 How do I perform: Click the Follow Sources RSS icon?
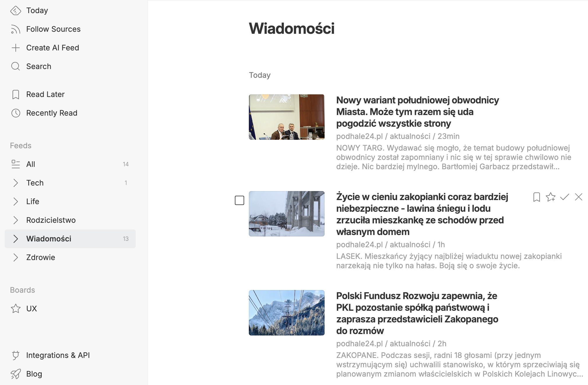click(16, 29)
